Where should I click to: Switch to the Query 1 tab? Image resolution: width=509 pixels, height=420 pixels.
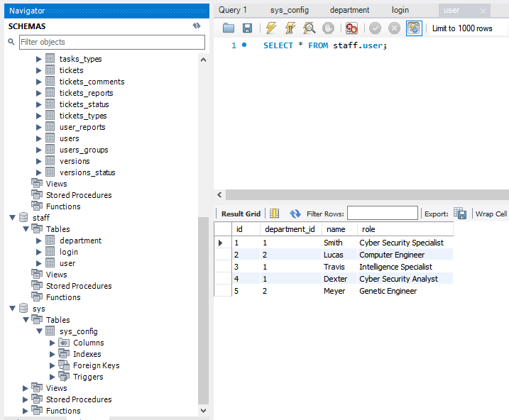(233, 10)
